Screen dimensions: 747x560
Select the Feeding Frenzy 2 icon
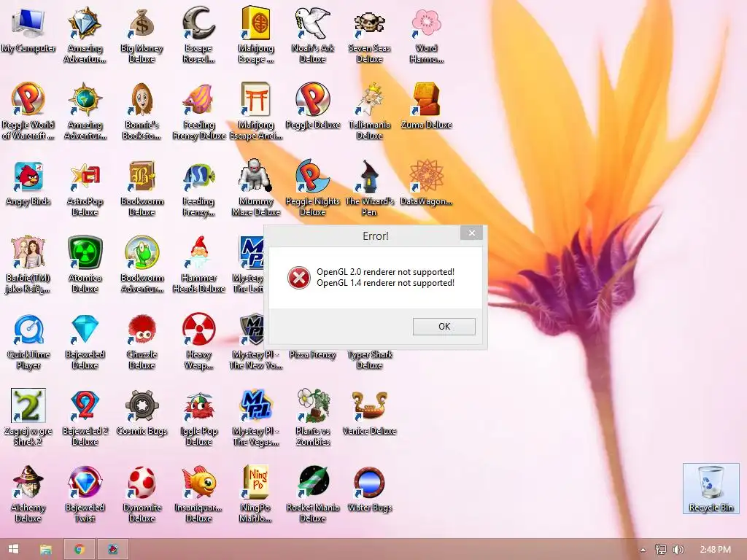(198, 176)
